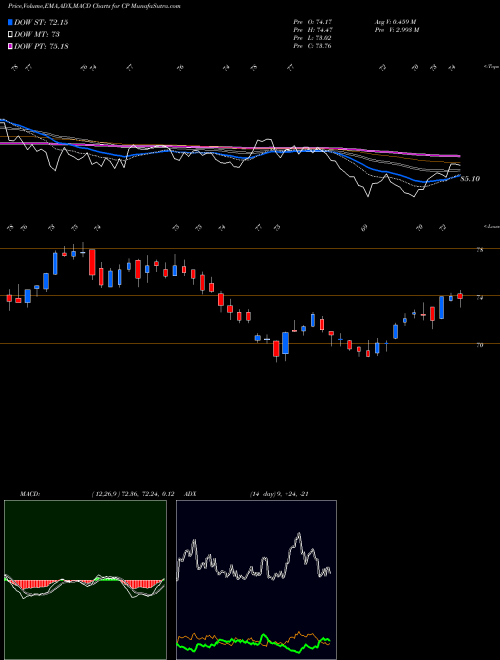The image size is (500, 660).
Task: Click the magenta DOW PT legend swatch
Action: pos(11,46)
